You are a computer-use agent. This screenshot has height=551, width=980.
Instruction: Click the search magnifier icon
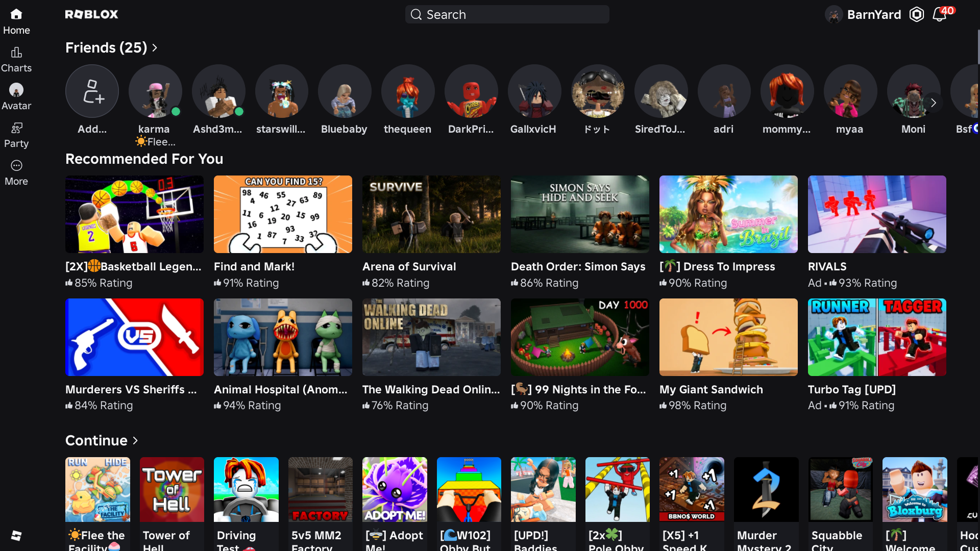click(416, 14)
